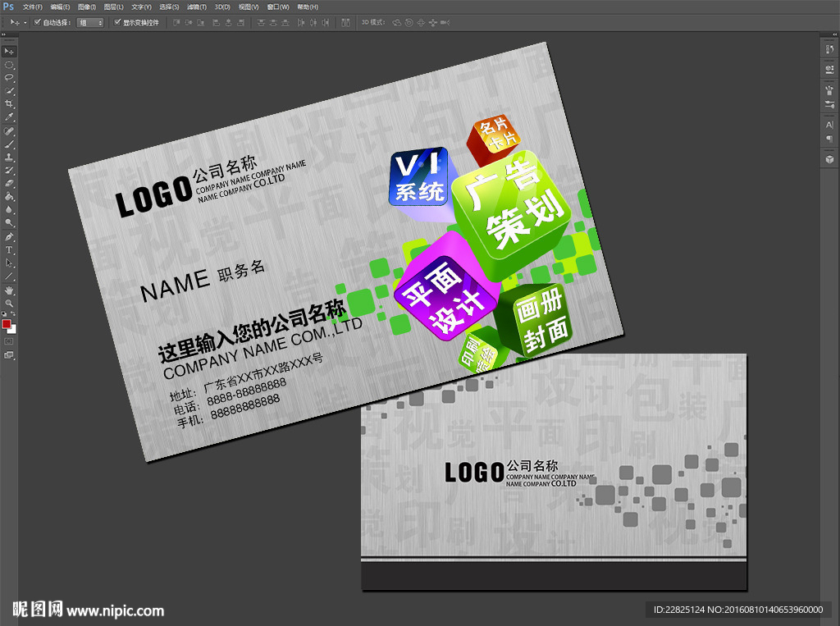This screenshot has height=626, width=840.
Task: Reset default foreground and background colors
Action: [4, 314]
